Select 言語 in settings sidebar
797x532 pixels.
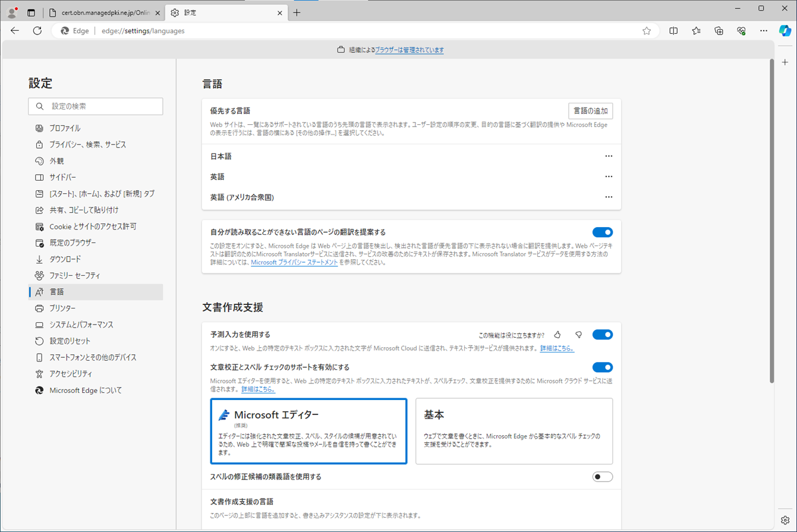pyautogui.click(x=96, y=292)
